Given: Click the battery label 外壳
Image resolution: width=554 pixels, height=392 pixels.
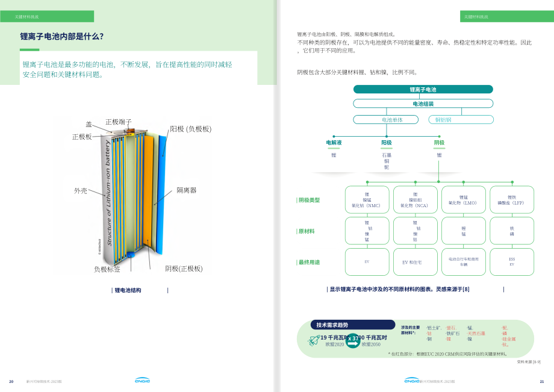Looking at the screenshot, I should 80,191.
